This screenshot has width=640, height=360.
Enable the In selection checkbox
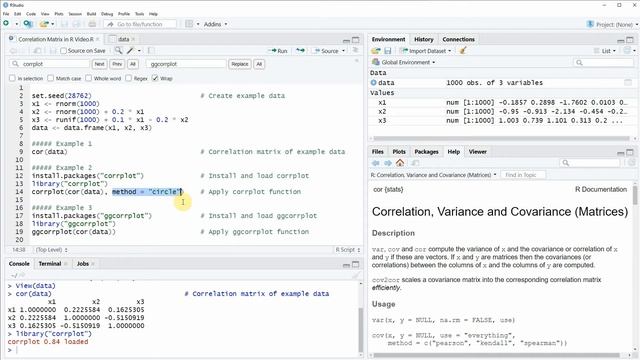pyautogui.click(x=12, y=78)
